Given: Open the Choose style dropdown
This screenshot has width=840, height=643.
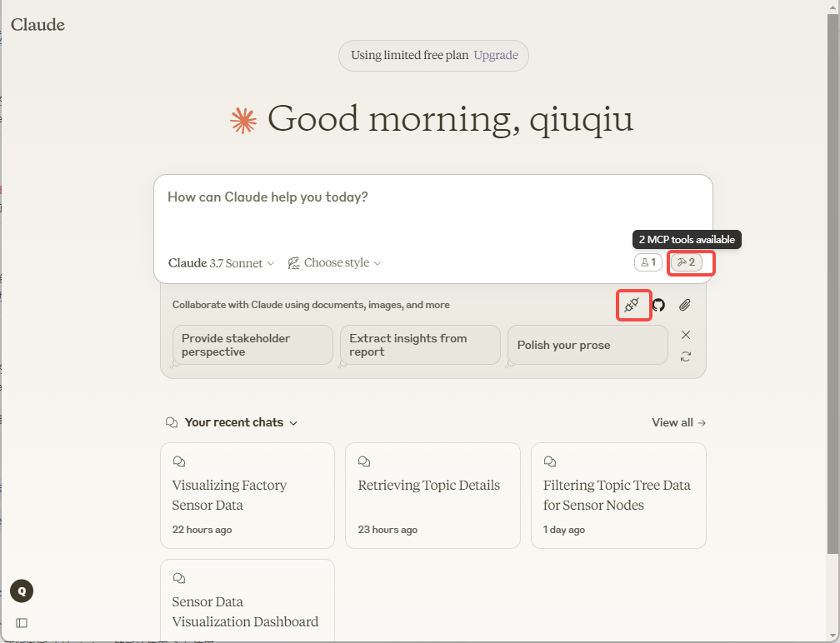Looking at the screenshot, I should tap(335, 263).
